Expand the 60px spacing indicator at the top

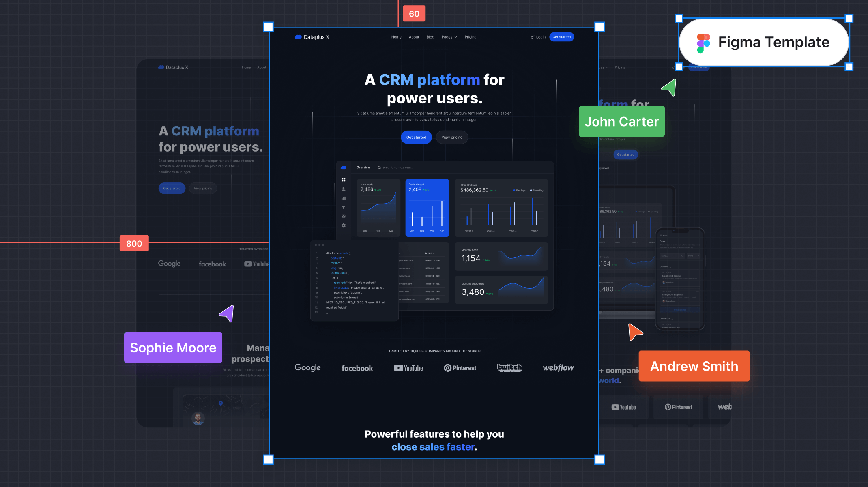coord(414,13)
